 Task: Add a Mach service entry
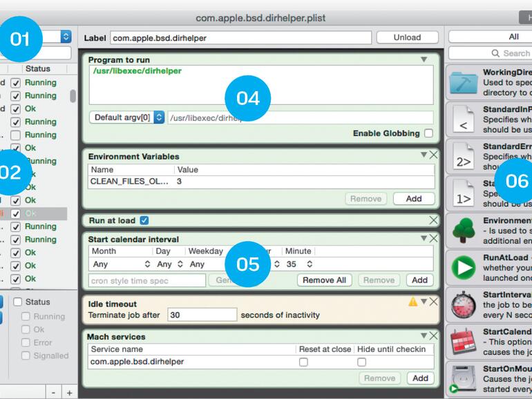(x=420, y=378)
